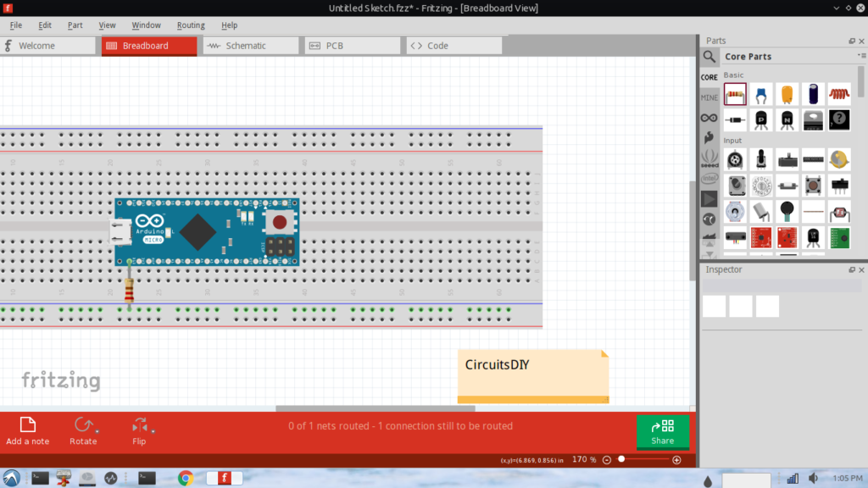Click the Flip tool
This screenshot has width=868, height=488.
139,431
